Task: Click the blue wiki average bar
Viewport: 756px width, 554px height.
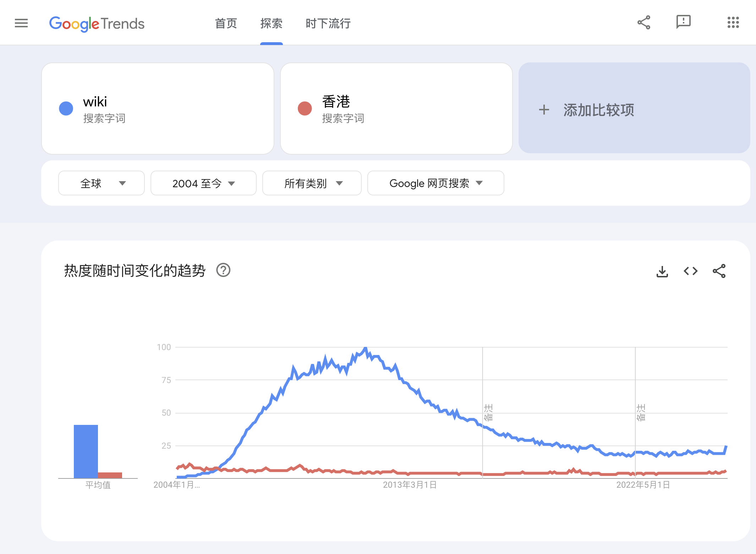Action: (x=86, y=451)
